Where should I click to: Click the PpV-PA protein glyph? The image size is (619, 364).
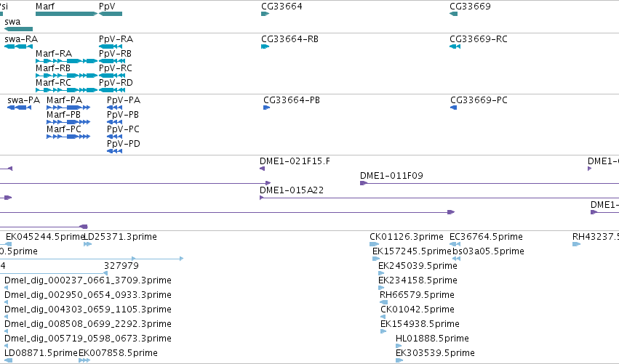pos(114,108)
